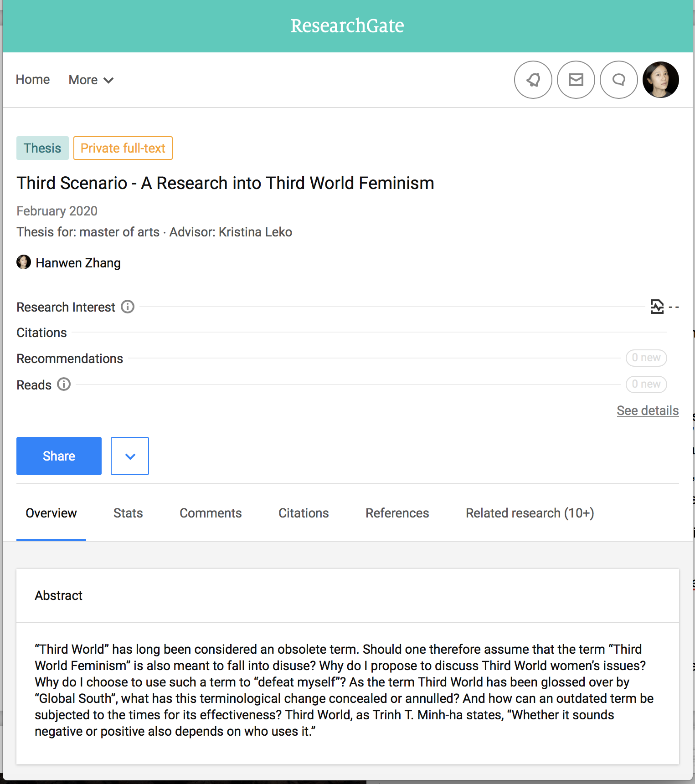The width and height of the screenshot is (695, 784).
Task: Expand the More navigation dropdown
Action: click(91, 80)
